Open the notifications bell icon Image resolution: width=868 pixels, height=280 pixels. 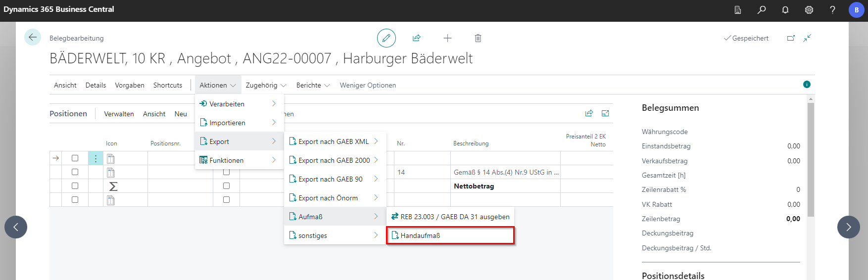pos(785,10)
